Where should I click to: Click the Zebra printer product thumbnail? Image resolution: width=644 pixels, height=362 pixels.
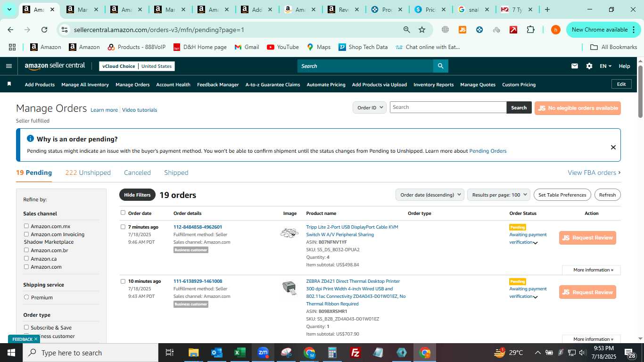click(289, 288)
